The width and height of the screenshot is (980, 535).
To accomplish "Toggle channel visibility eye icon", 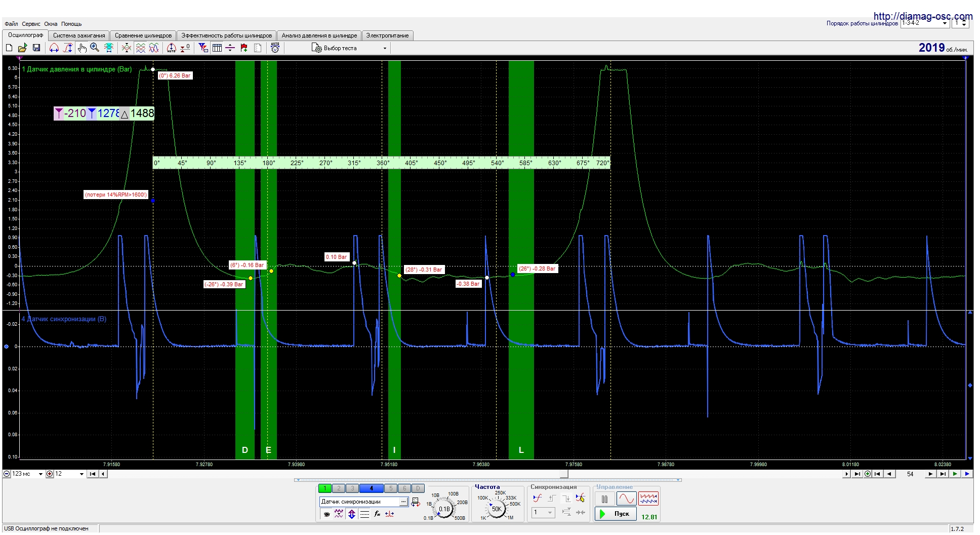I will pyautogui.click(x=326, y=514).
